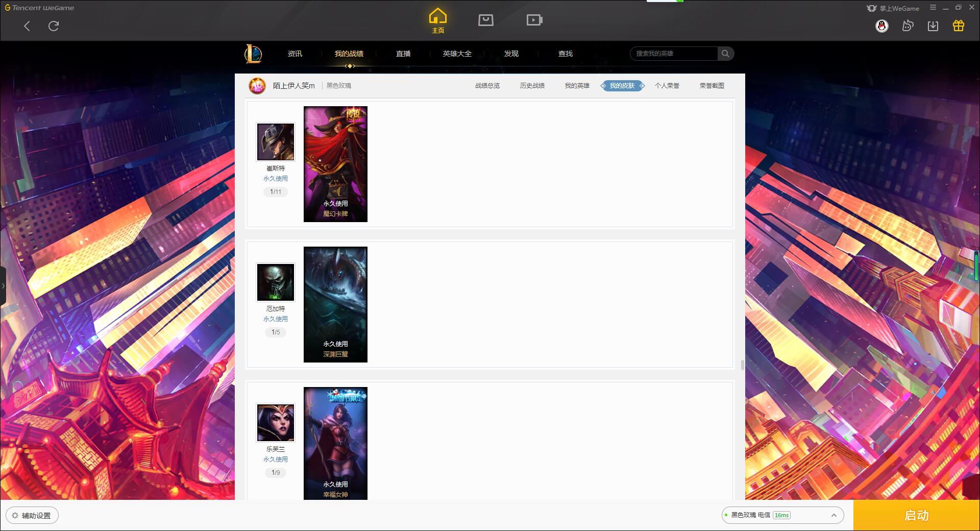Screen dimensions: 980x531
Task: Click the summoner profile avatar icon
Action: (257, 86)
